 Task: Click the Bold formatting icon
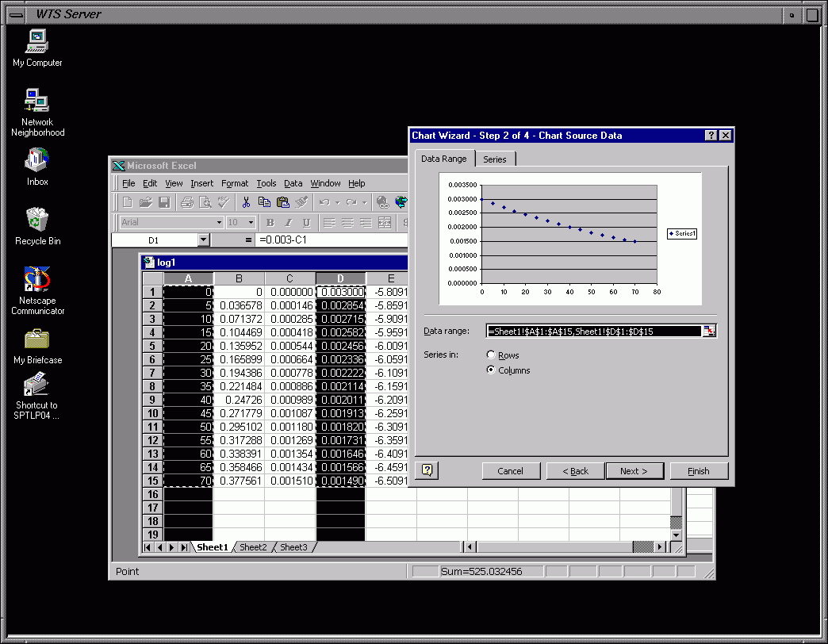tap(270, 223)
